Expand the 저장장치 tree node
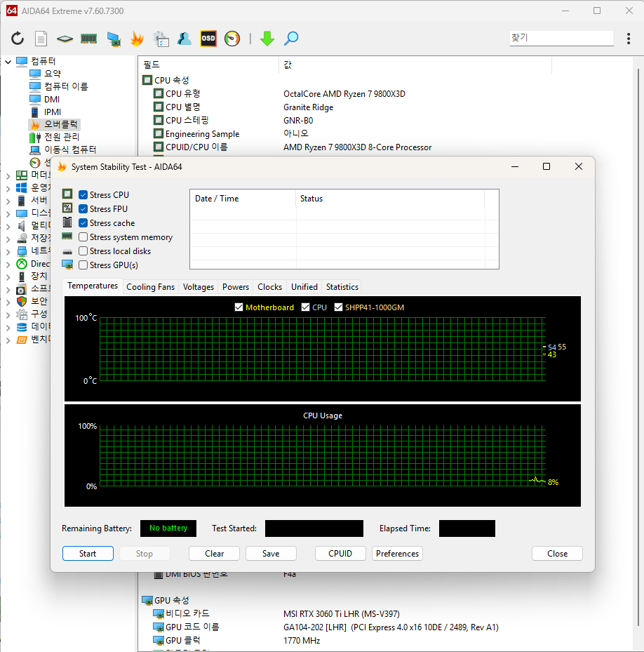The height and width of the screenshot is (652, 644). coord(8,239)
